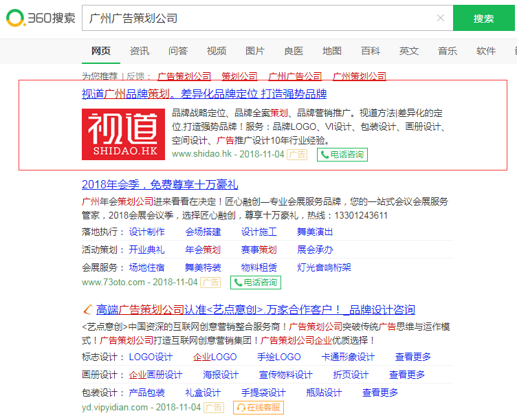Click the 视道 SHIDAO.HK logo thumbnail
Image resolution: width=517 pixels, height=420 pixels.
click(x=123, y=134)
